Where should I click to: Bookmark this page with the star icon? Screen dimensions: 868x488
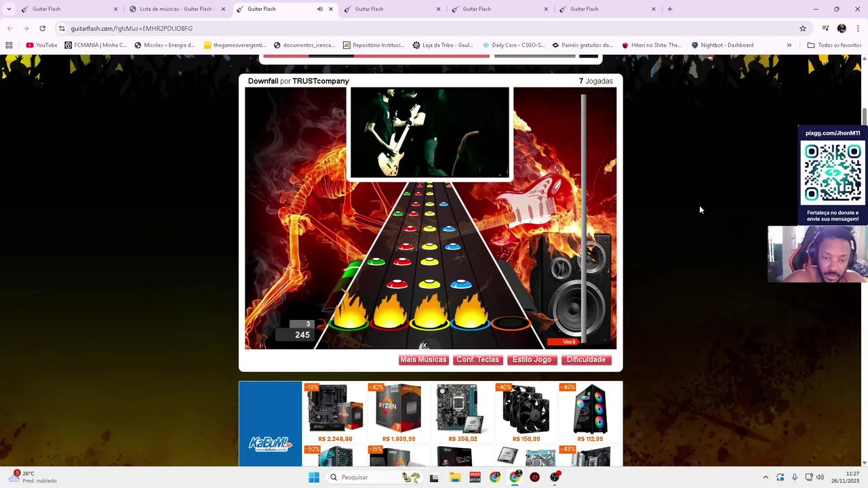click(803, 28)
